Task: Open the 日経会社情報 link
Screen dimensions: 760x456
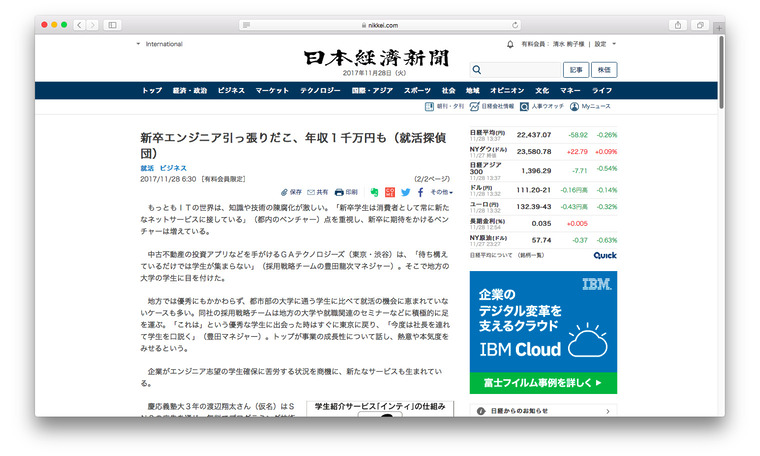Action: 494,106
